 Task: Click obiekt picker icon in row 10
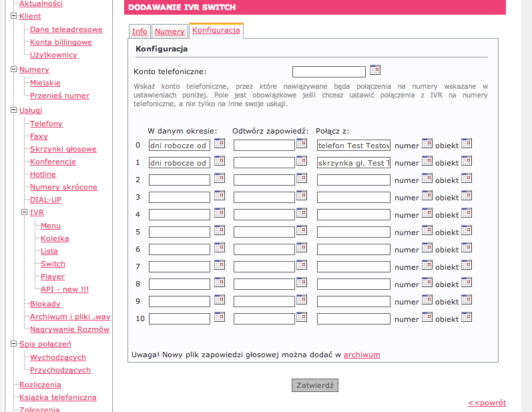point(467,317)
